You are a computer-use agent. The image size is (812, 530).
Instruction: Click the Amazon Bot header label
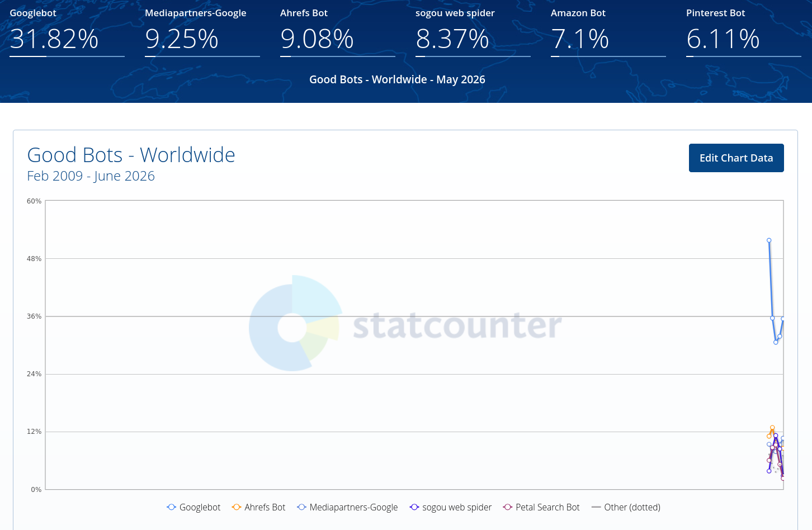(x=578, y=13)
